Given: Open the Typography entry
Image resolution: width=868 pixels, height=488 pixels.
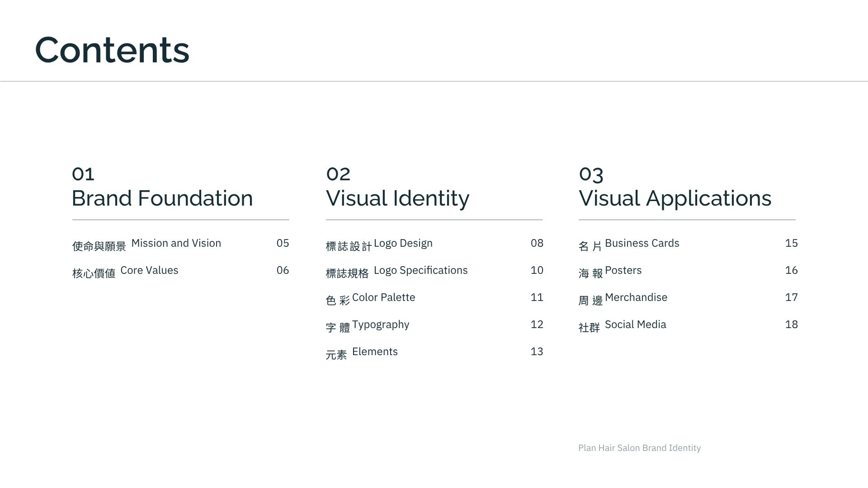Looking at the screenshot, I should (380, 325).
